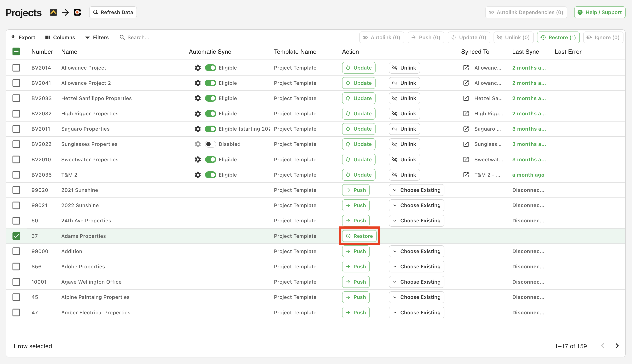Open Help / Support
Viewport: 632px width, 364px height.
[x=600, y=12]
